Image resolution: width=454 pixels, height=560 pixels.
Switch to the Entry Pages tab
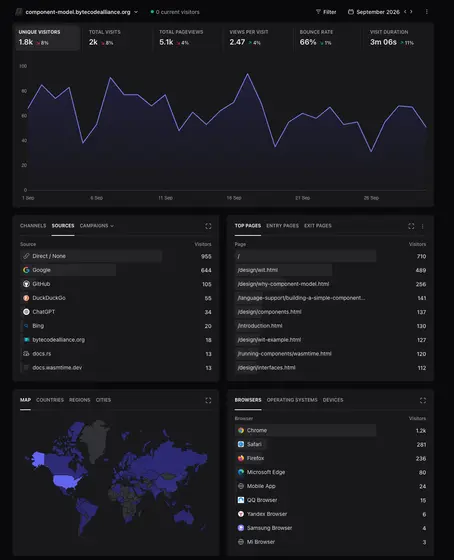pyautogui.click(x=282, y=226)
